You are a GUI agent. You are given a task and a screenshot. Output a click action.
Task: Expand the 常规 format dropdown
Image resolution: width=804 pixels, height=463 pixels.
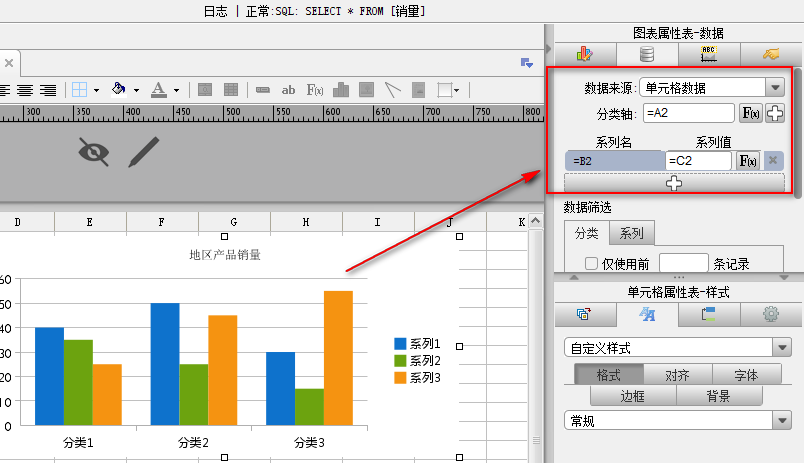(782, 420)
